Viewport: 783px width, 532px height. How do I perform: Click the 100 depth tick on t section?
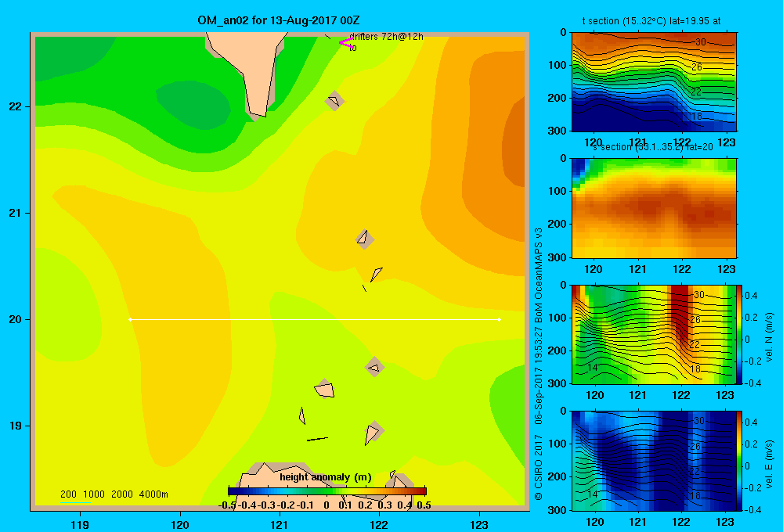(x=558, y=65)
